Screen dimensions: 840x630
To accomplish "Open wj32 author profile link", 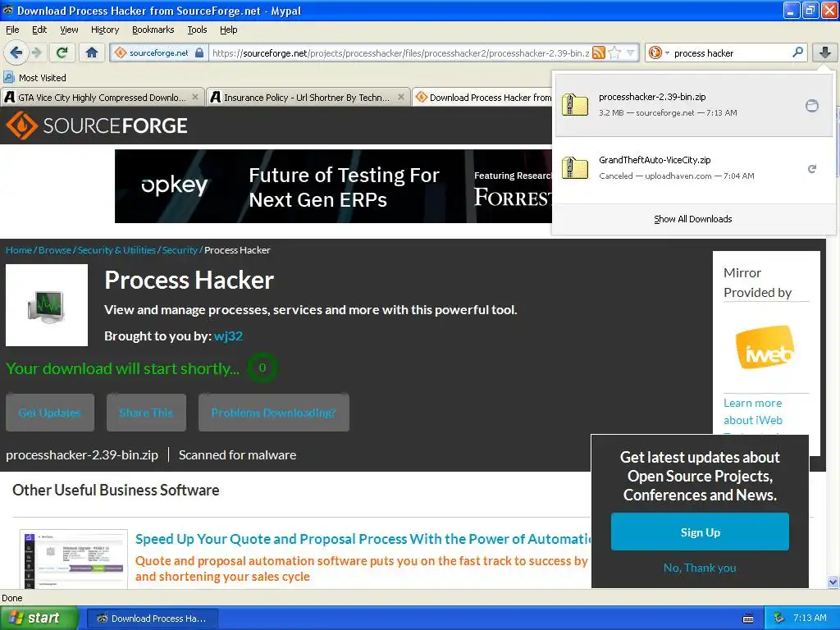I will tap(228, 336).
